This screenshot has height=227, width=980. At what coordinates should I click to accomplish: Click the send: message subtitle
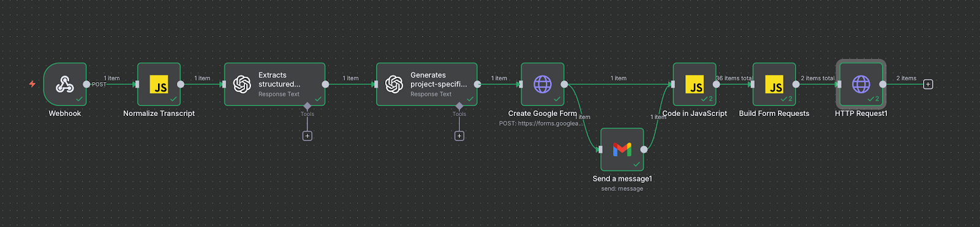(x=622, y=188)
